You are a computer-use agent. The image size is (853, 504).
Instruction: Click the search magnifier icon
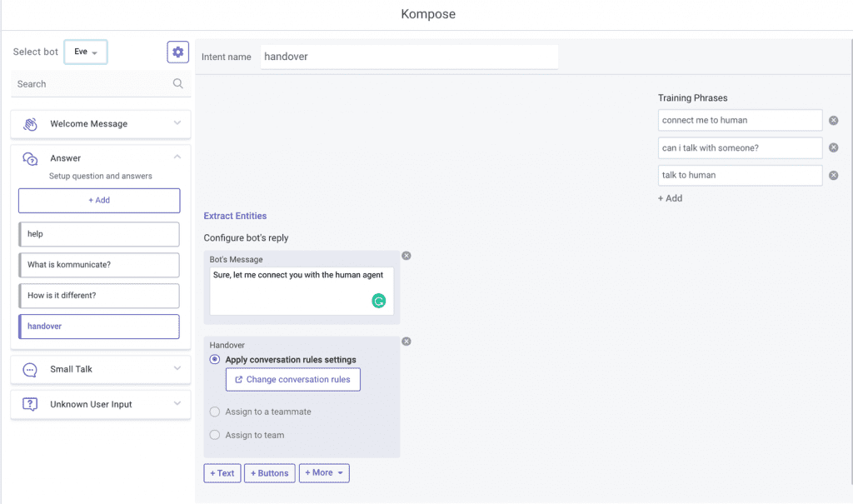click(178, 83)
